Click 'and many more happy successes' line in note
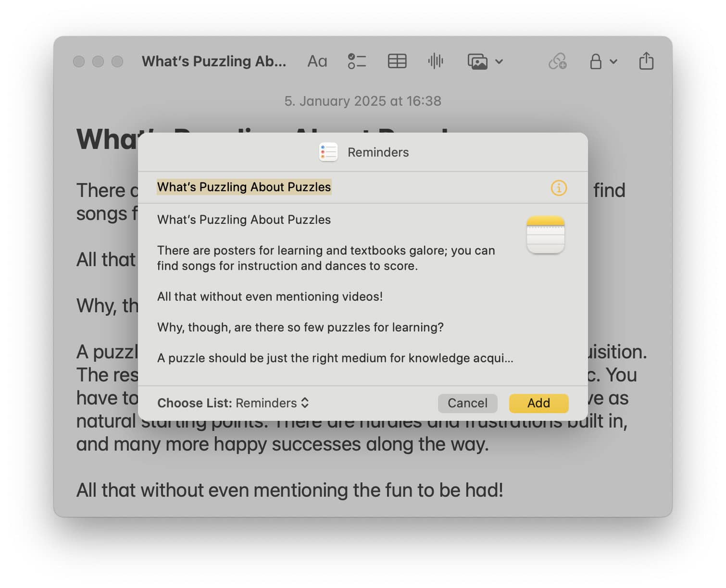This screenshot has height=588, width=726. (282, 444)
